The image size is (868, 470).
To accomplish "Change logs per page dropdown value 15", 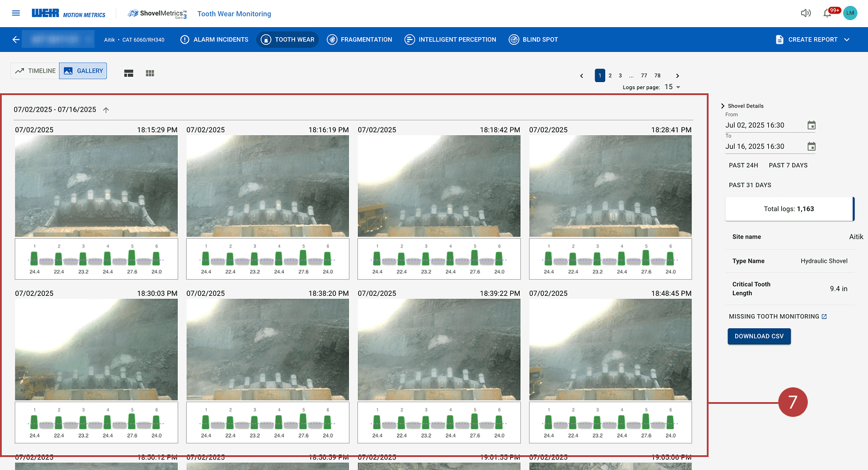I will 673,87.
